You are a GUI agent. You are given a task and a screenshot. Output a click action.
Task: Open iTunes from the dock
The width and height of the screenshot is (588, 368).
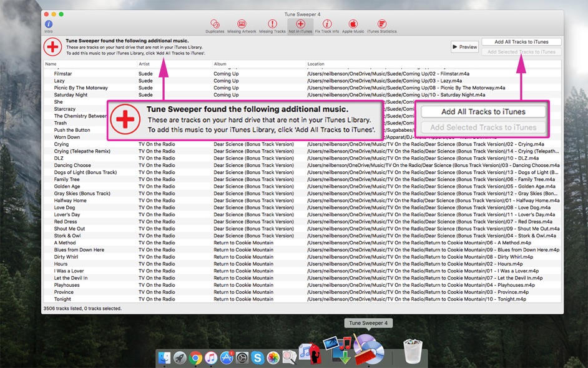[211, 358]
